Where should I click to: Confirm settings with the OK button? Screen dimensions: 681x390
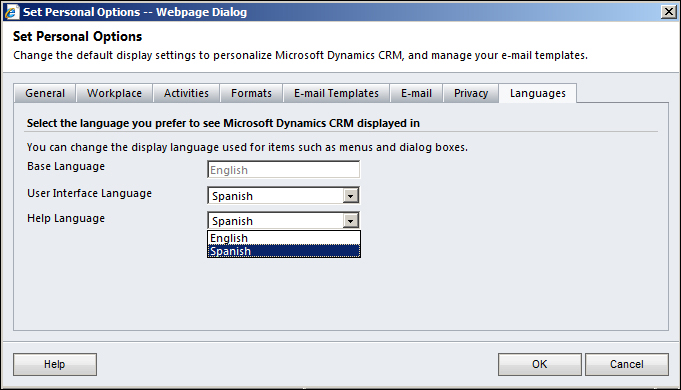(x=539, y=364)
